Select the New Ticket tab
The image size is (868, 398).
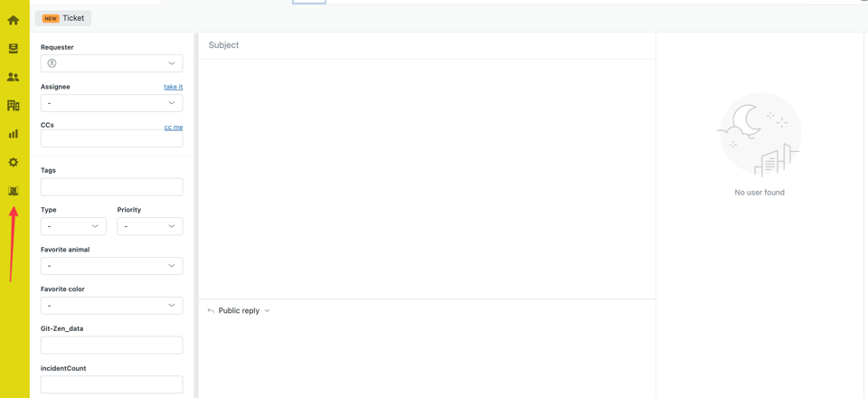point(63,18)
